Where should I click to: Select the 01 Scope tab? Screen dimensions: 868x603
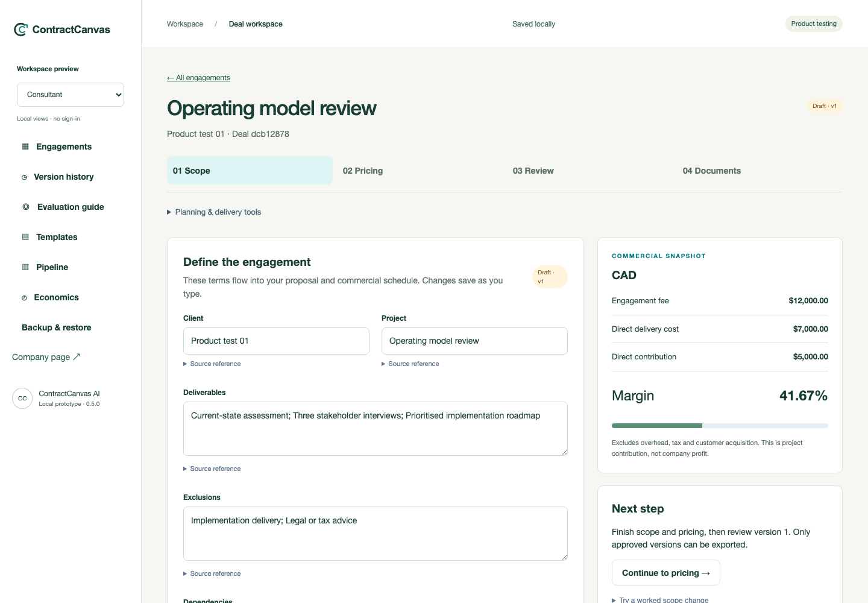tap(250, 171)
